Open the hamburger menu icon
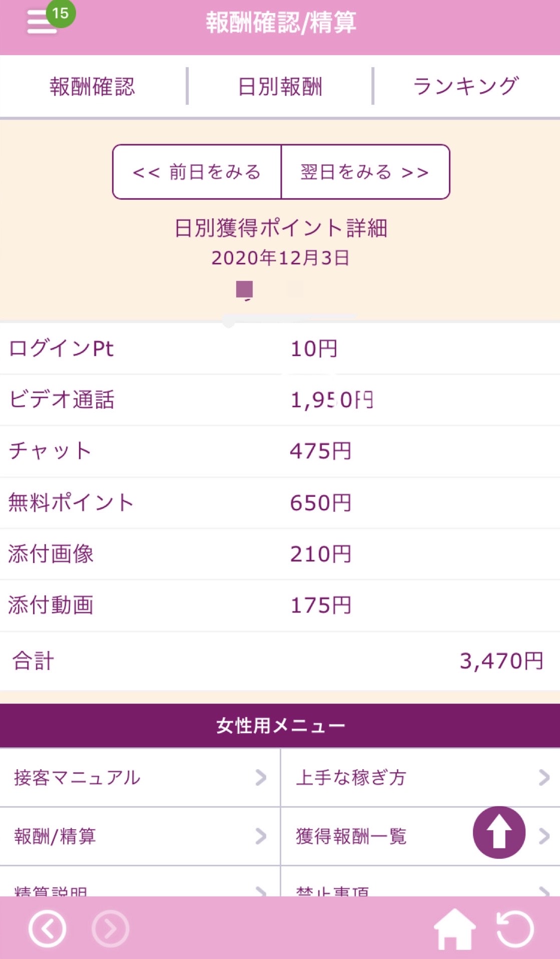Image resolution: width=560 pixels, height=959 pixels. click(x=41, y=23)
